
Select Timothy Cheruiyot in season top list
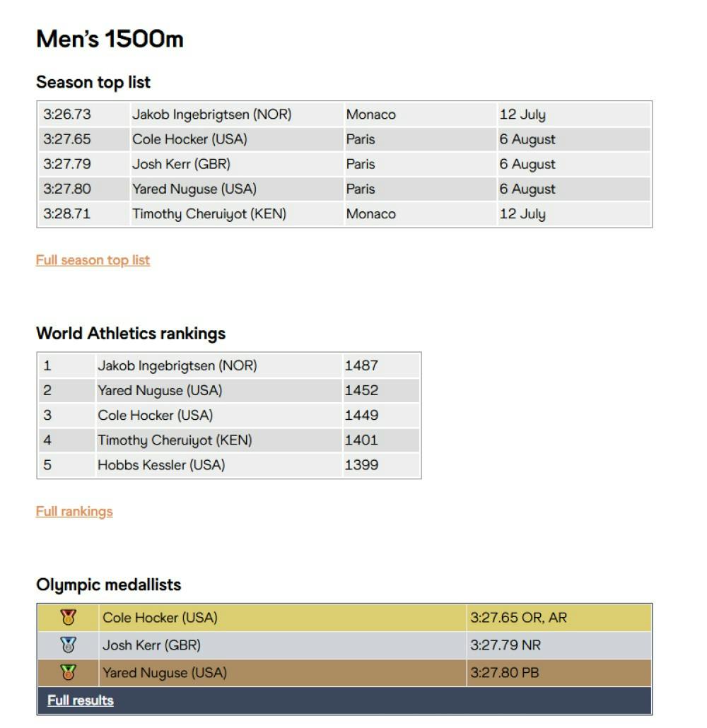coord(209,213)
